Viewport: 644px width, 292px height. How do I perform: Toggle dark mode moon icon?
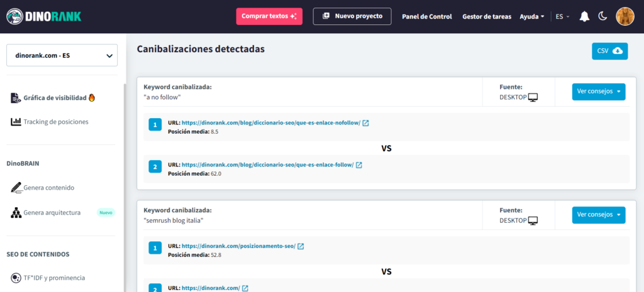(602, 16)
